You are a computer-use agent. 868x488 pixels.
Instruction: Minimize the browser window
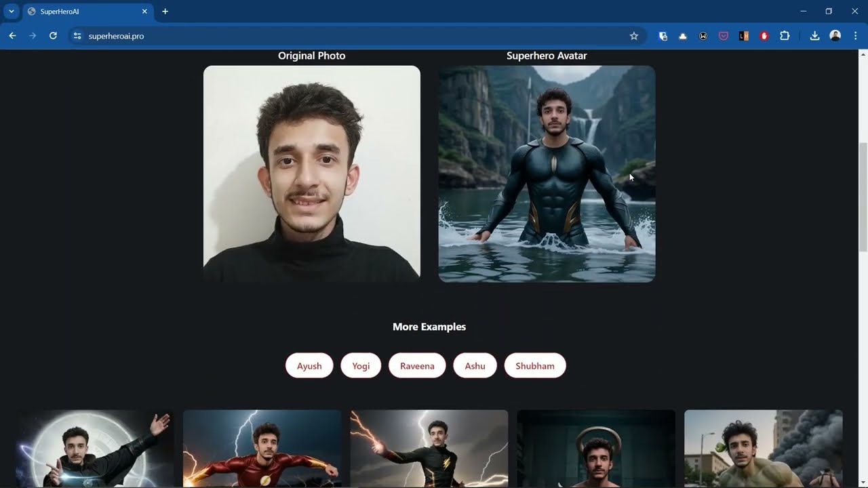click(x=804, y=12)
